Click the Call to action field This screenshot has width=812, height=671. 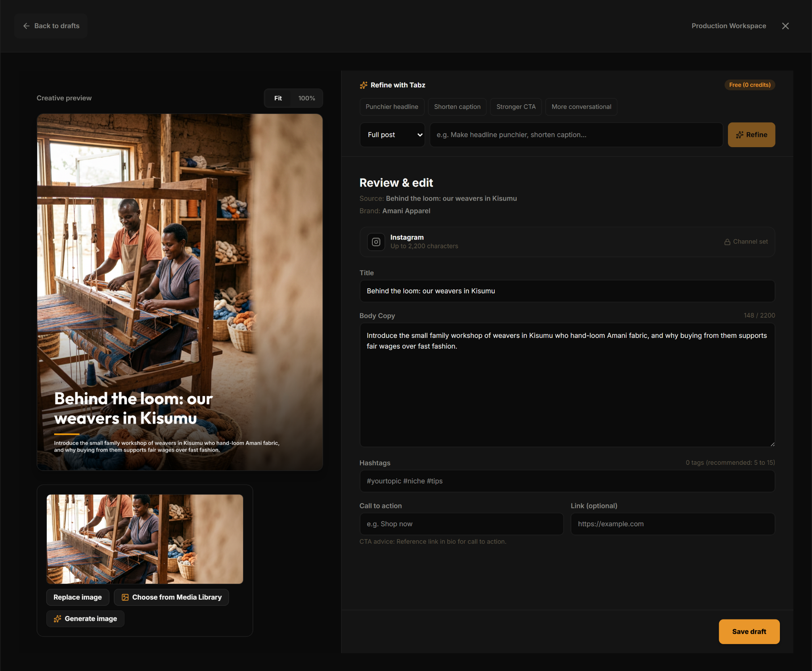tap(462, 524)
